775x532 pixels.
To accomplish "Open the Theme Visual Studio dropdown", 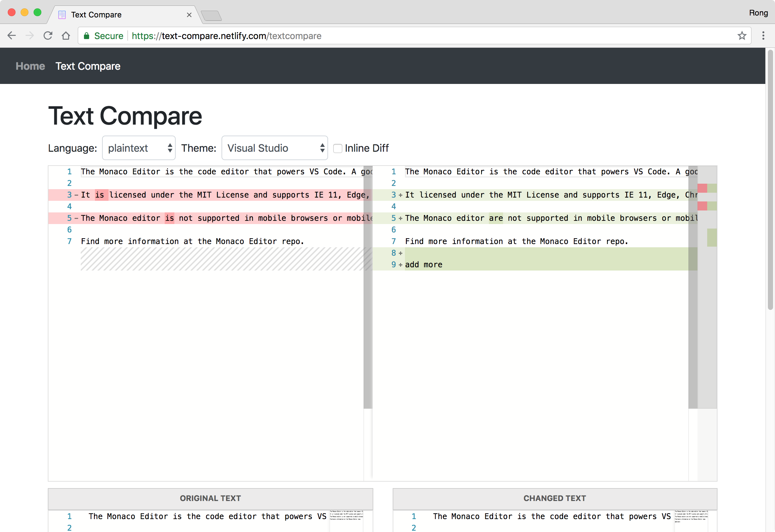I will click(274, 148).
